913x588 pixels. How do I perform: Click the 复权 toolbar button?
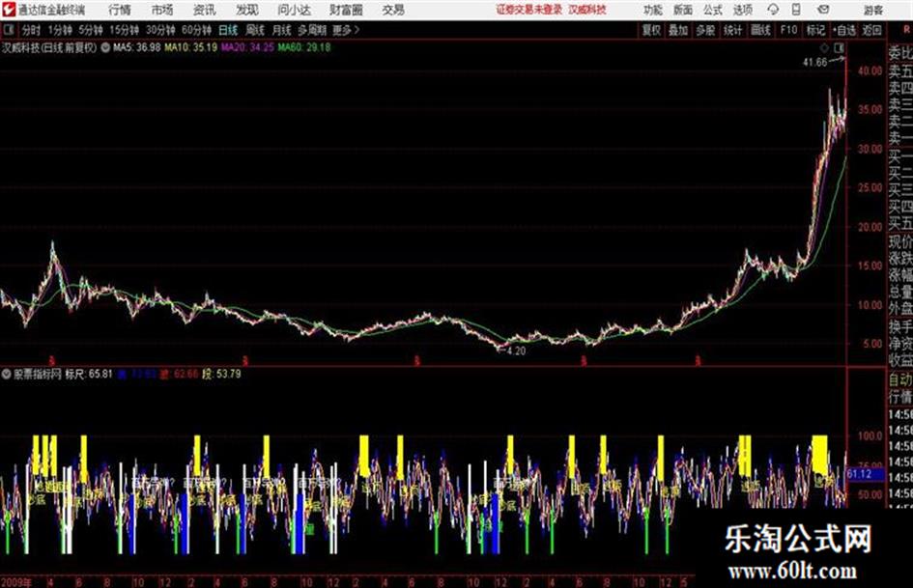point(651,30)
